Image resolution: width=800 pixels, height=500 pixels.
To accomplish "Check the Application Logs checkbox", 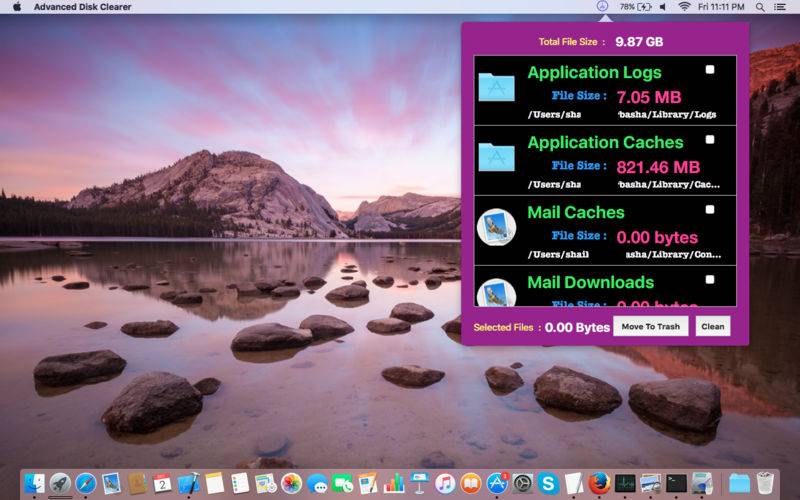I will (x=710, y=70).
